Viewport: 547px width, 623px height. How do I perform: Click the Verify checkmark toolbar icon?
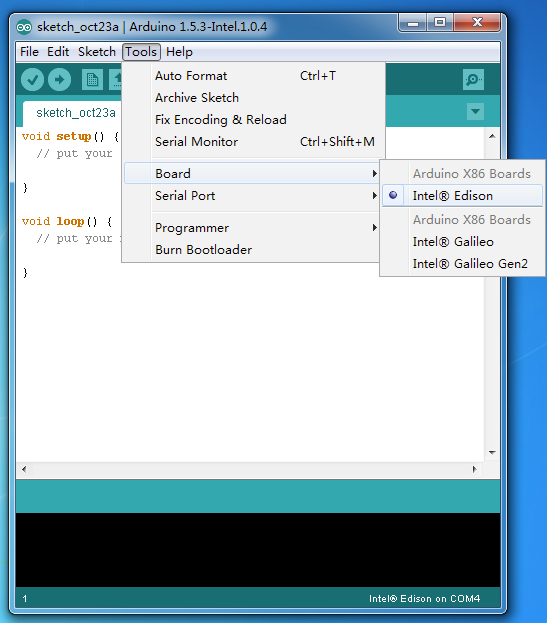[32, 79]
